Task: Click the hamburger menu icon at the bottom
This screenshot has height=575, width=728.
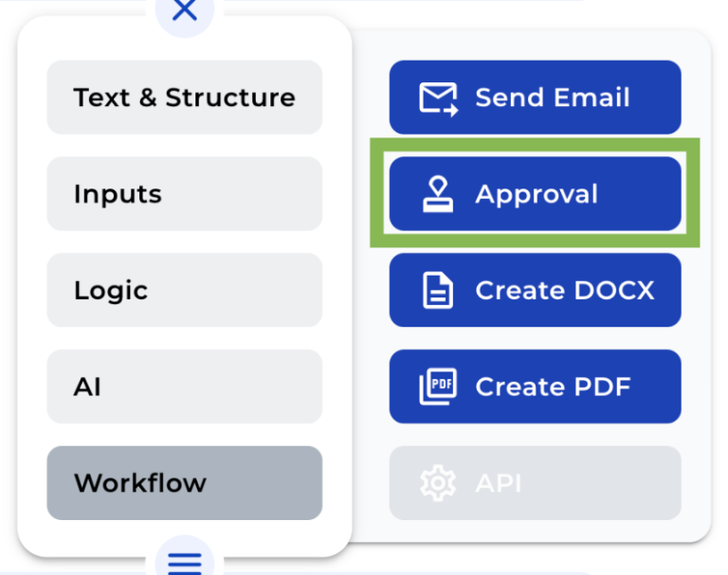Action: point(185,562)
